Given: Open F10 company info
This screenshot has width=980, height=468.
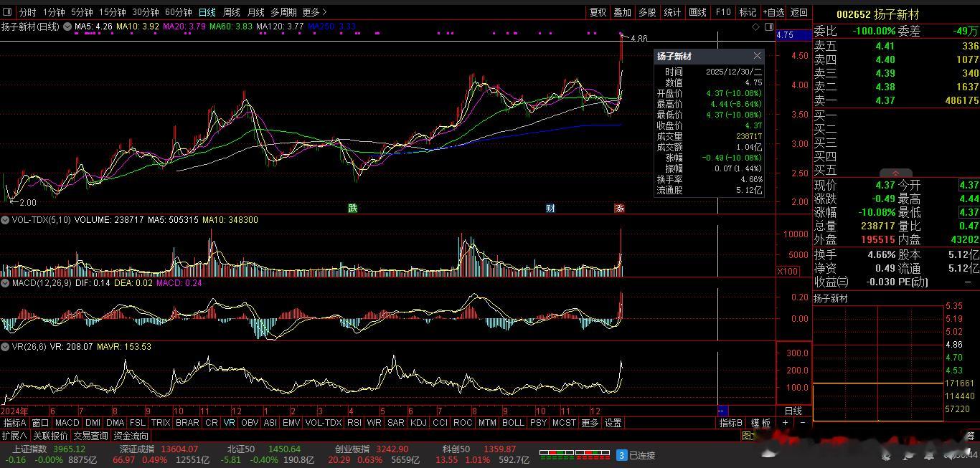Looking at the screenshot, I should [723, 12].
